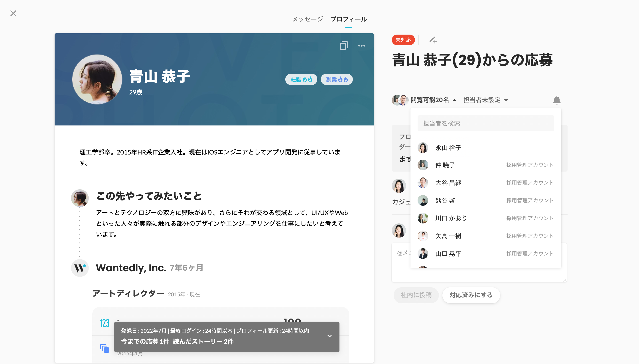
Task: Click the Wantedly company logo icon
Action: click(80, 268)
